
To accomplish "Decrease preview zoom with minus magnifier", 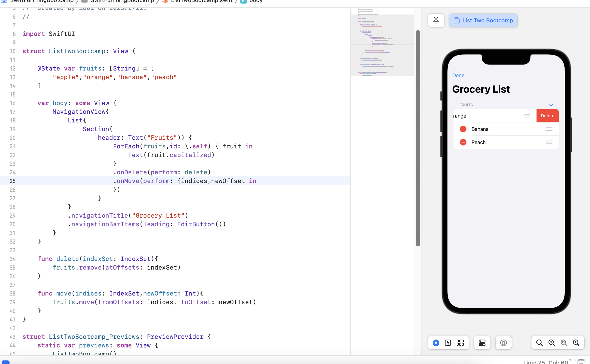I will click(x=539, y=343).
